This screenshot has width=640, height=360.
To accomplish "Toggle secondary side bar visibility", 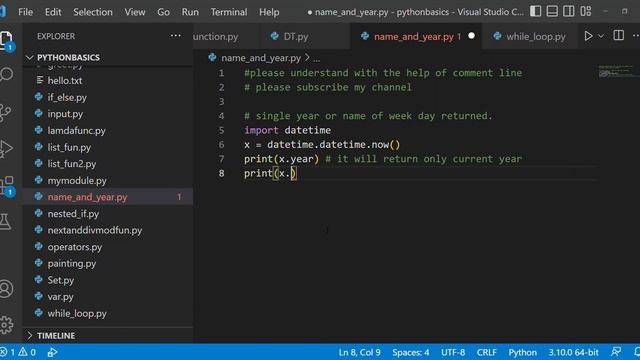I will [x=569, y=11].
